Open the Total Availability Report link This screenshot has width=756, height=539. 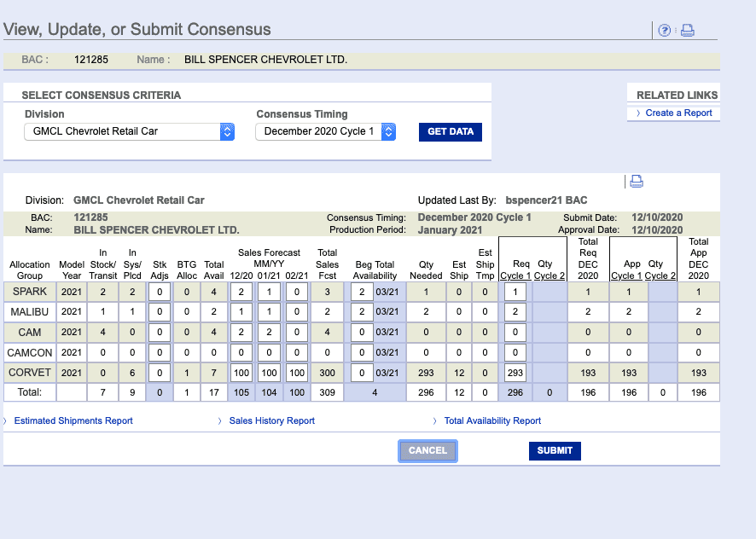[492, 421]
